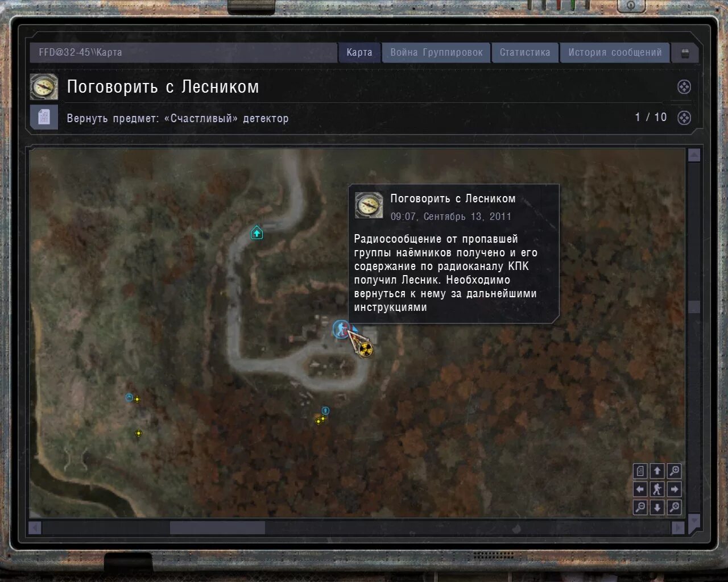
Task: Click the blue marker above the yellow cluster
Action: 325,410
